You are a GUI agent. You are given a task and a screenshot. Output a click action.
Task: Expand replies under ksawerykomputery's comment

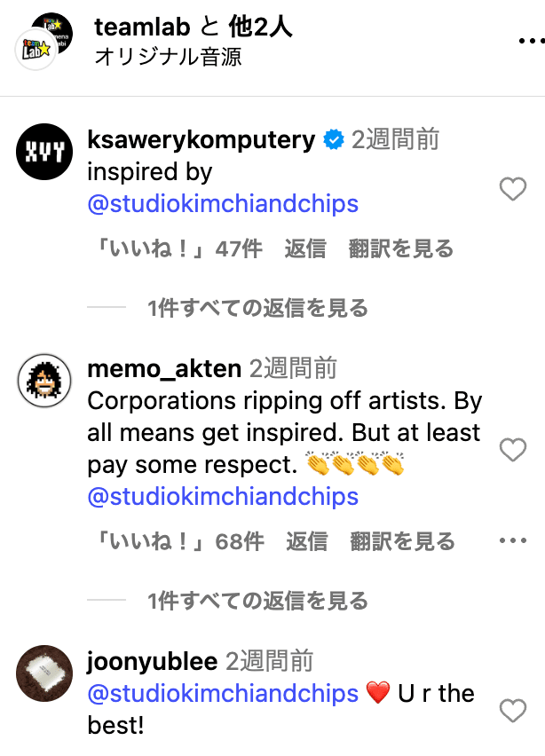pyautogui.click(x=257, y=308)
